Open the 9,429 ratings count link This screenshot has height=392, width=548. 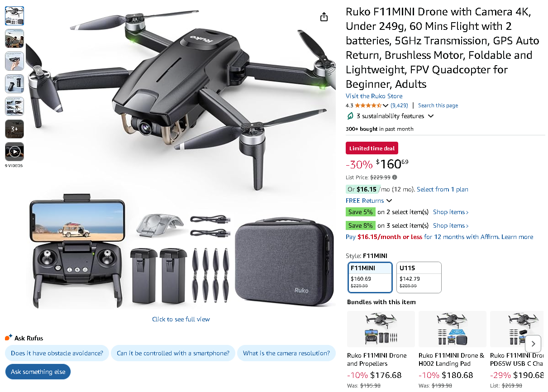[399, 105]
